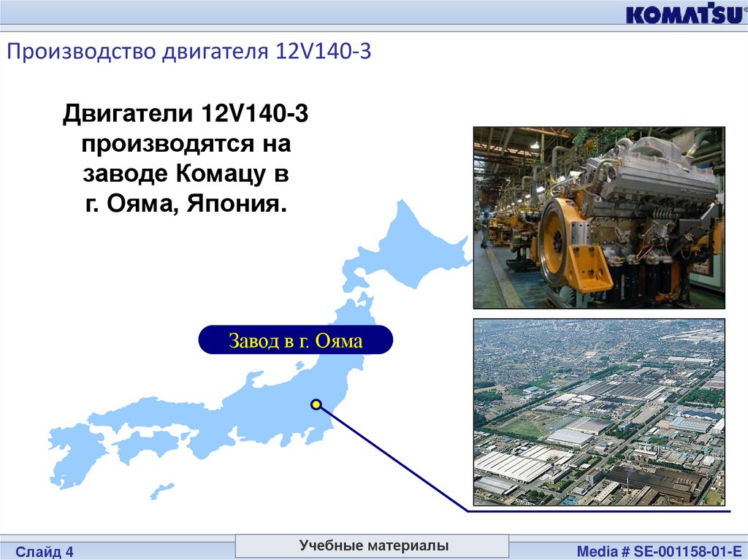Click the 'Учебные материалы' footer box
The image size is (748, 560).
pyautogui.click(x=372, y=545)
